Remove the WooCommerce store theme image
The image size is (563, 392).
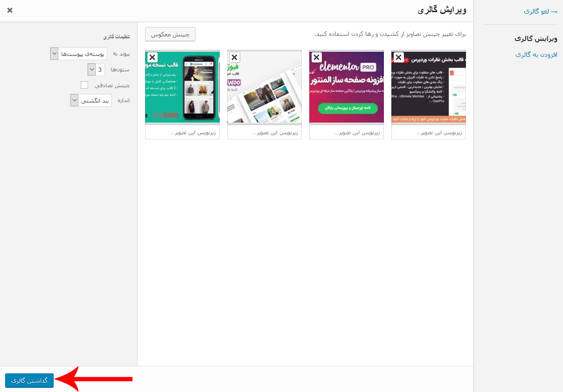click(234, 57)
